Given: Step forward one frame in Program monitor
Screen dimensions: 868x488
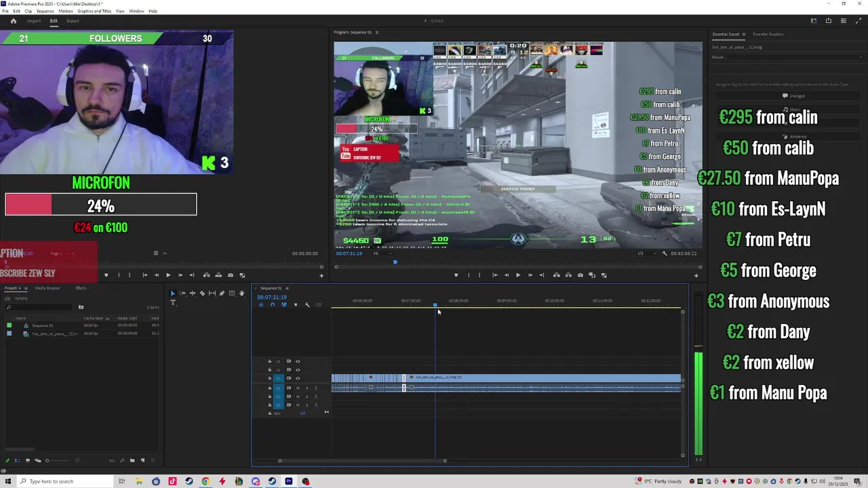Looking at the screenshot, I should 530,275.
